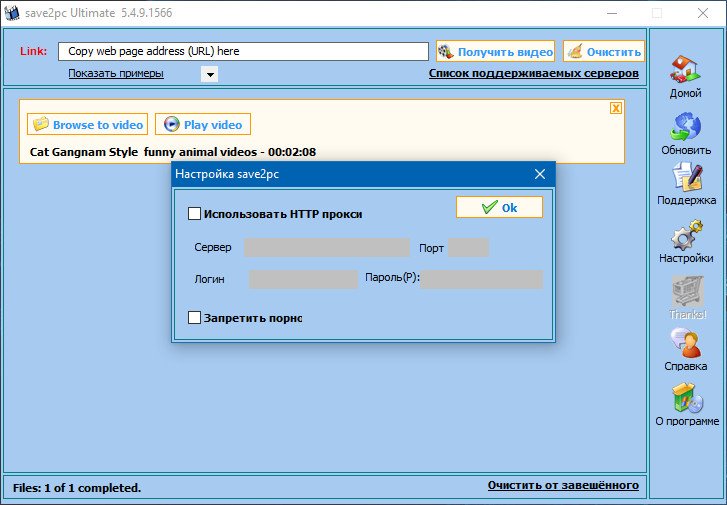Toggle the Запретить порно checkbox

point(194,318)
